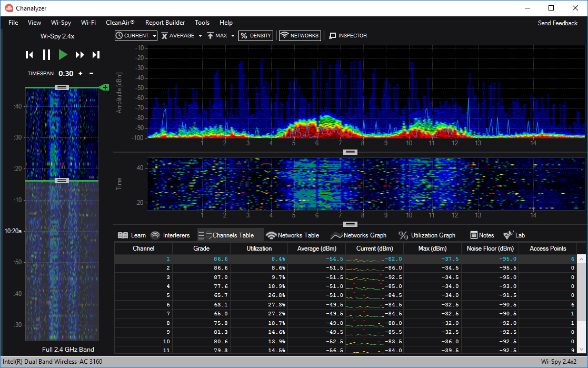Sort by Current (dBm) column header

(x=375, y=248)
